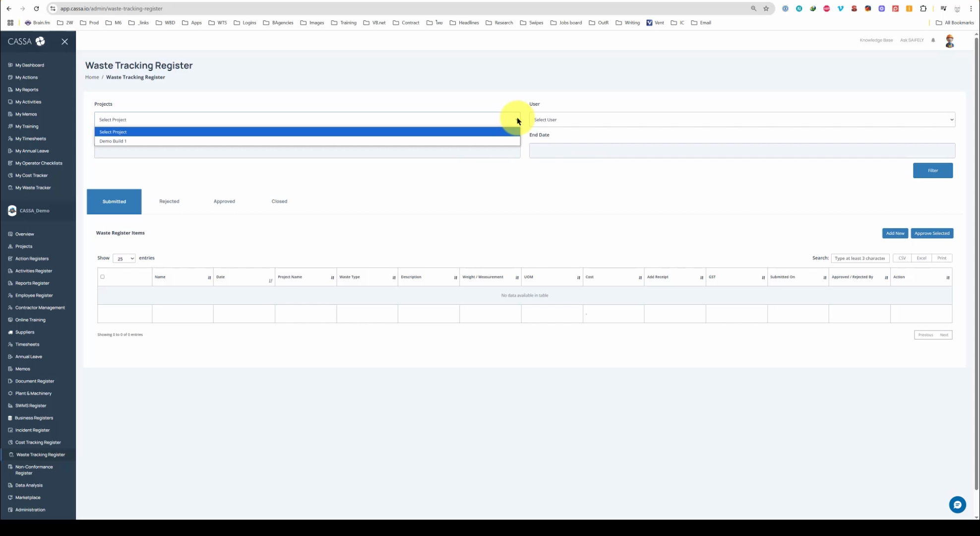Tick the select-all checkbox in table header
Image resolution: width=980 pixels, height=536 pixels.
[103, 277]
